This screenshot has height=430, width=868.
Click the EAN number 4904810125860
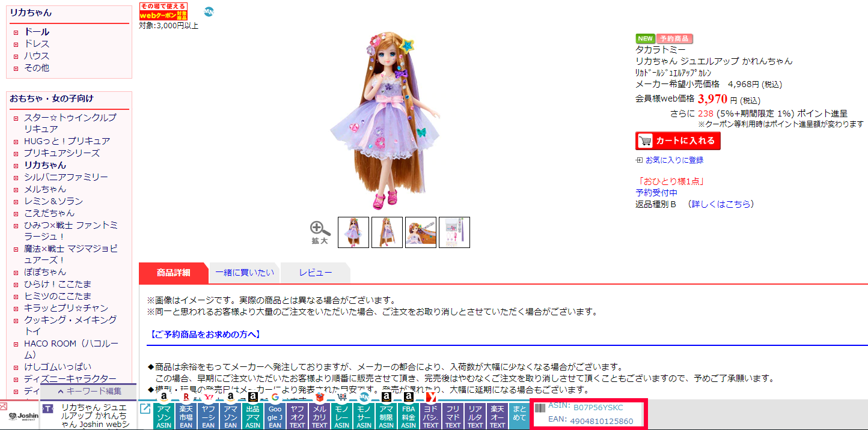click(x=602, y=422)
